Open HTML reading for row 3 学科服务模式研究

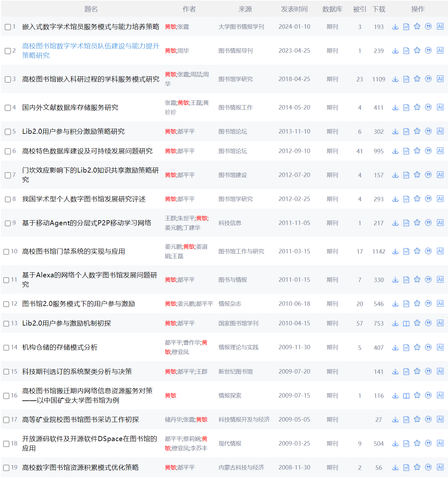click(x=406, y=79)
